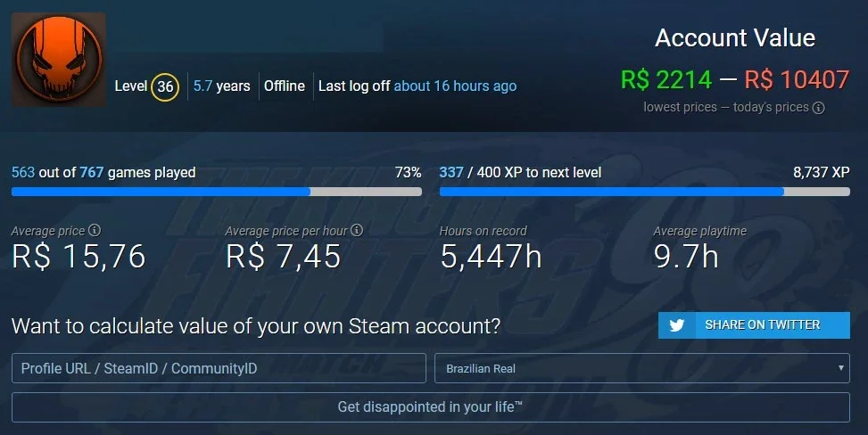Open the Brazilian Real currency dropdown

642,368
